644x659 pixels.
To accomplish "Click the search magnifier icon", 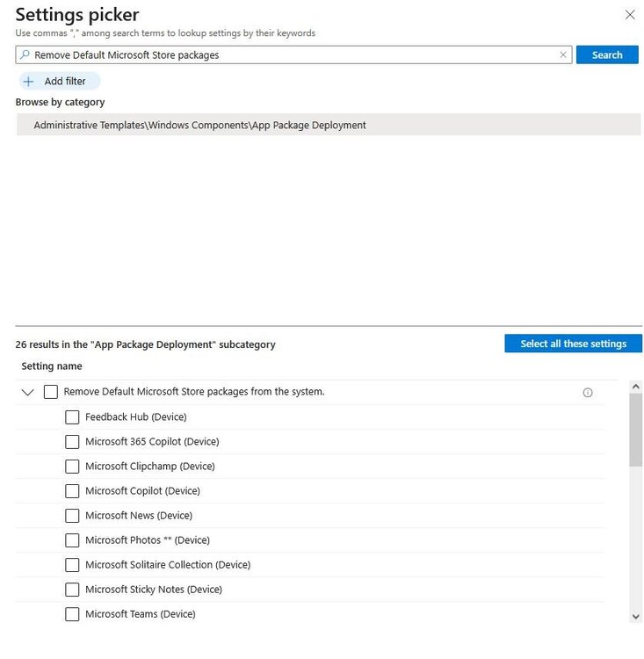I will coord(25,54).
